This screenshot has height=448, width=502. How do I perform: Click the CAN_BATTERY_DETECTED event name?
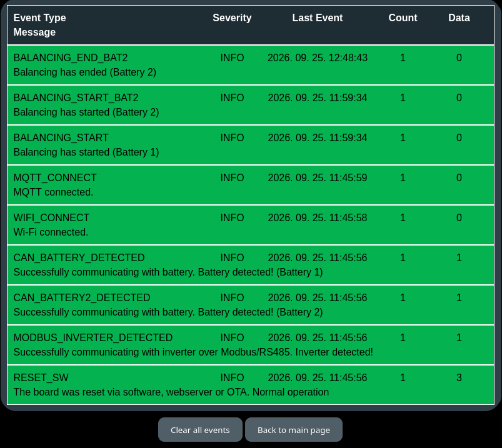[79, 257]
